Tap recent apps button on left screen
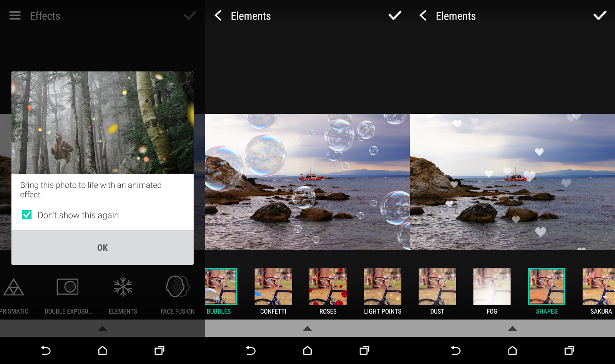This screenshot has height=364, width=615. (x=159, y=350)
